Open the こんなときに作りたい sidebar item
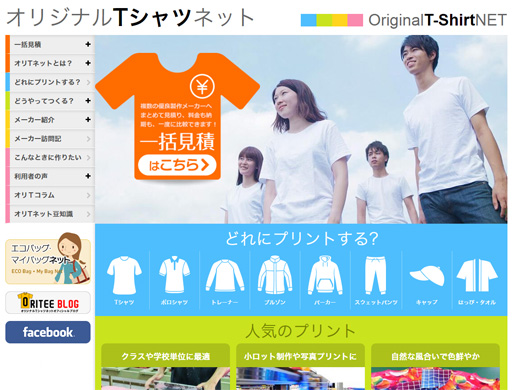520x390 pixels. click(x=50, y=157)
